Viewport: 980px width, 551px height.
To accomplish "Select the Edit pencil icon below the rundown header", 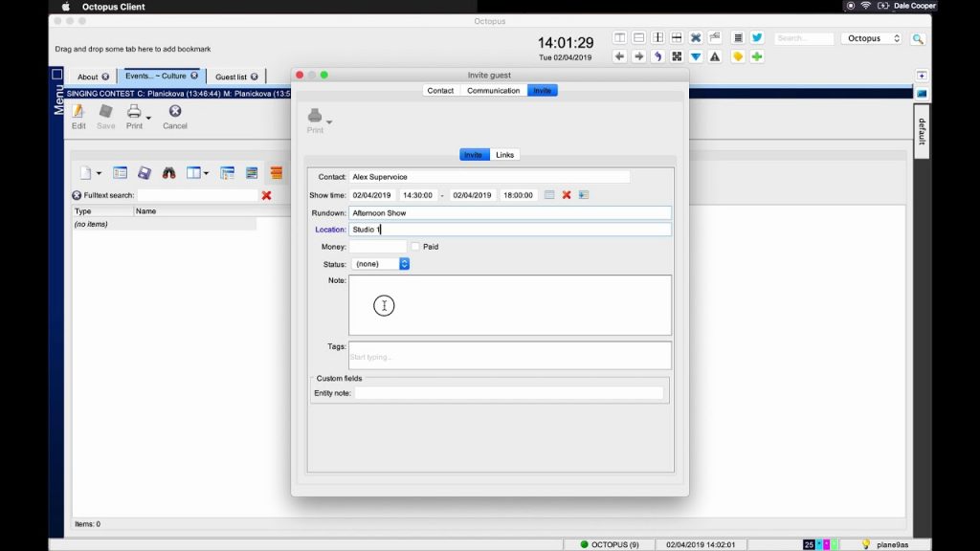I will point(78,113).
